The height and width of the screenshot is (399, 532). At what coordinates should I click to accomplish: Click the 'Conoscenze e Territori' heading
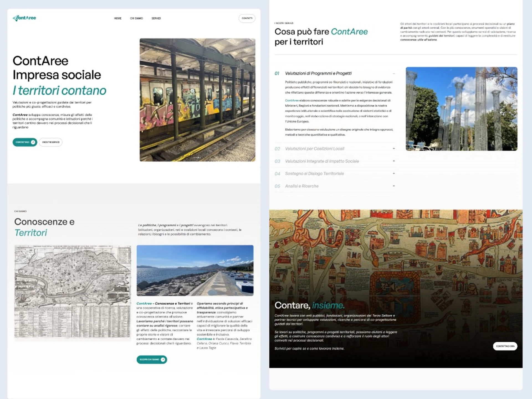pyautogui.click(x=44, y=227)
